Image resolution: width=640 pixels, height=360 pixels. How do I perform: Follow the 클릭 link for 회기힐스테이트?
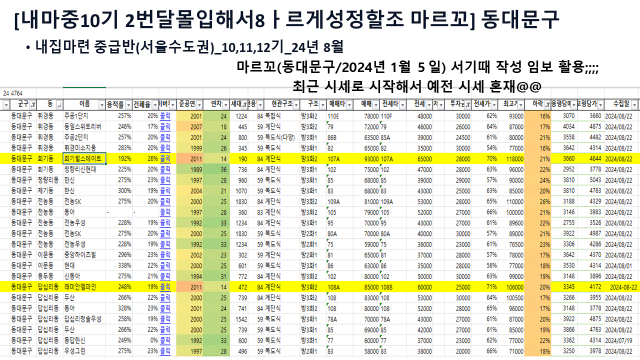point(165,158)
